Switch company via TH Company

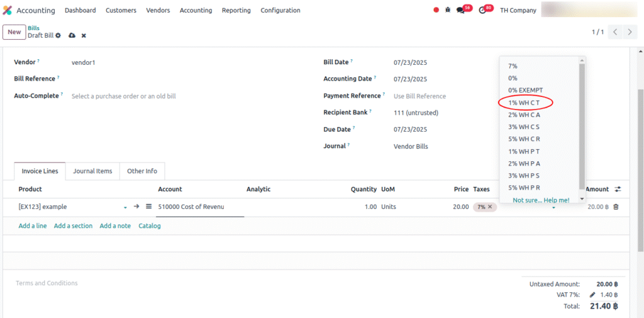[x=518, y=10]
